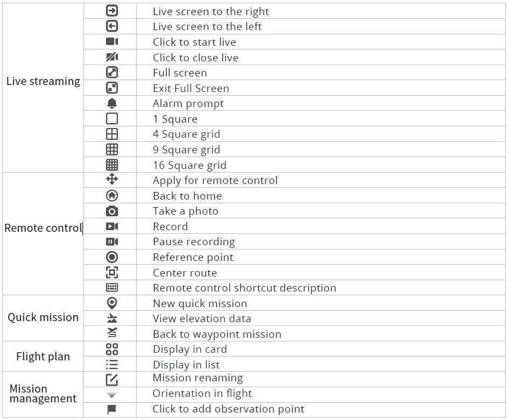
Task: Click the display in card icon
Action: 112,350
